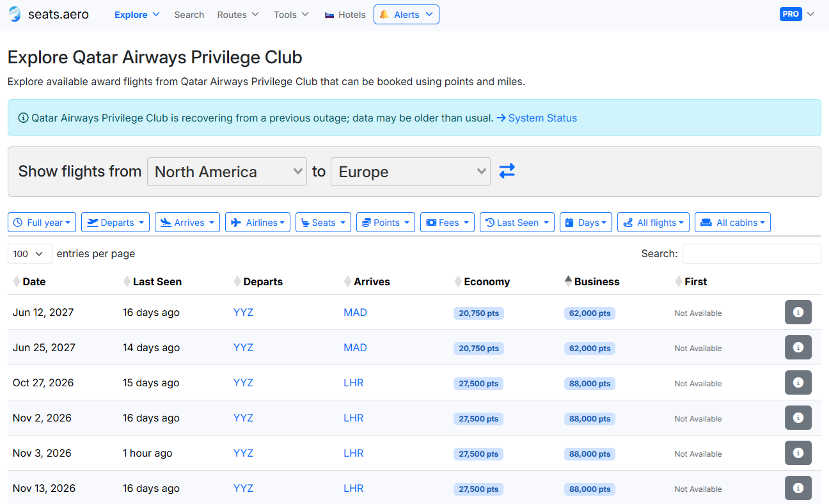This screenshot has height=504, width=829.
Task: Open the All flights filter dropdown
Action: (x=653, y=223)
